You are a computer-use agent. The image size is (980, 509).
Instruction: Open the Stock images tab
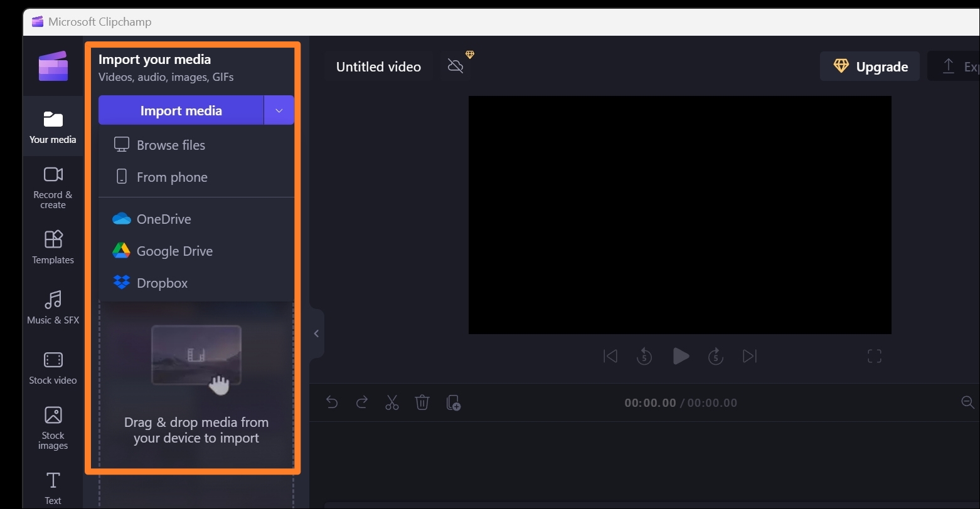coord(53,428)
